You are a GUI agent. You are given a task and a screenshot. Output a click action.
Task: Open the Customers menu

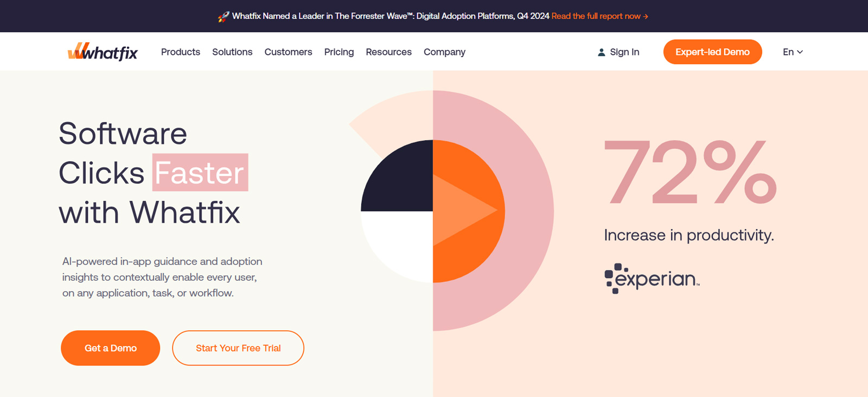point(288,52)
